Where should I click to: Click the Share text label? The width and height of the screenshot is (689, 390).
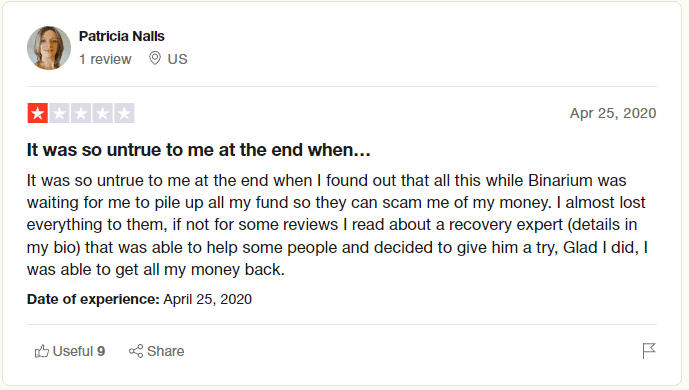click(x=166, y=351)
